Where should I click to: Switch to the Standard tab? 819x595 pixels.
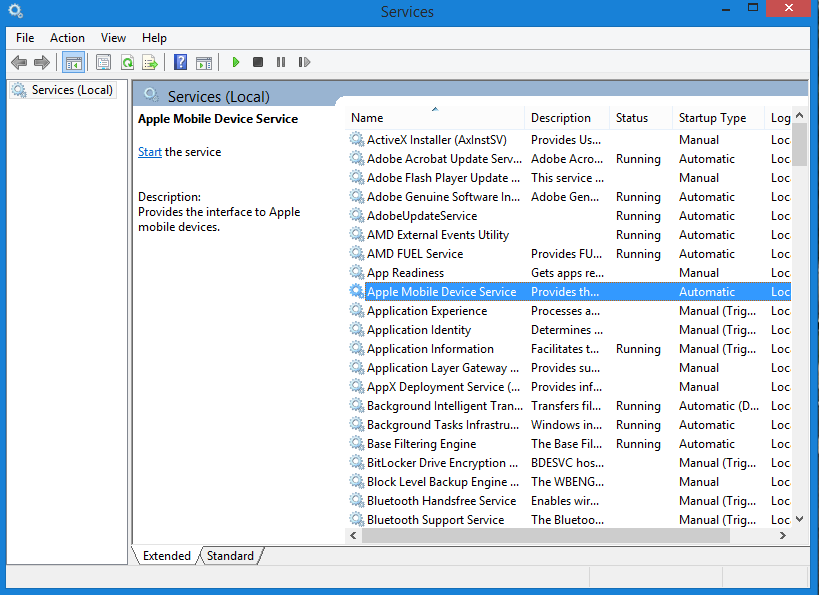[230, 556]
